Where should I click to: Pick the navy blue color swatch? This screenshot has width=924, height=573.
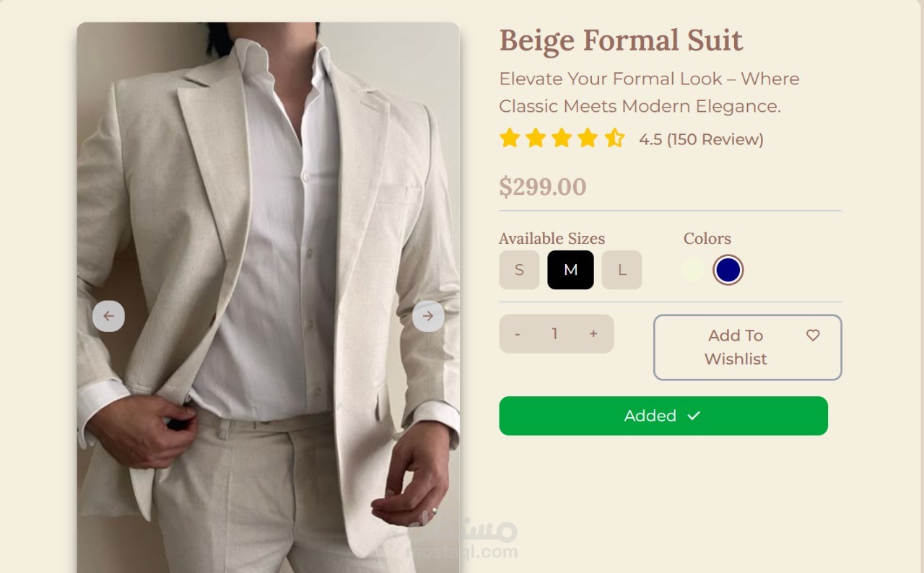coord(728,270)
